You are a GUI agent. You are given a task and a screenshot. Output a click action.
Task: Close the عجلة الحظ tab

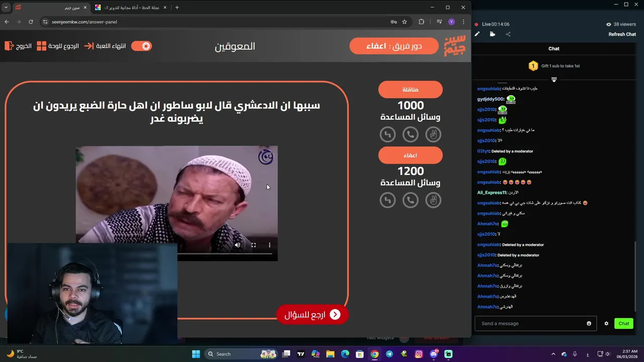click(x=165, y=8)
